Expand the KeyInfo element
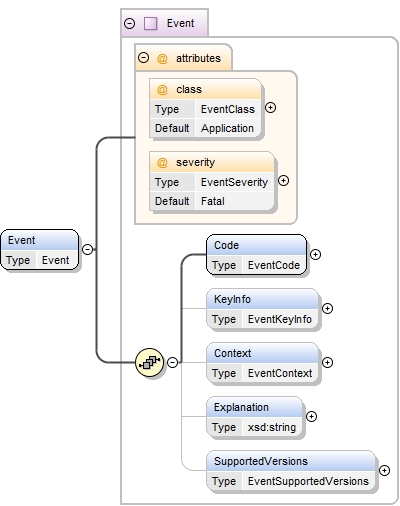400x506 pixels. click(327, 309)
